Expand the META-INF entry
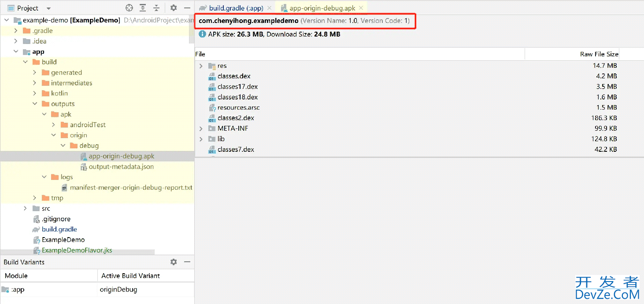The height and width of the screenshot is (304, 644). (201, 128)
